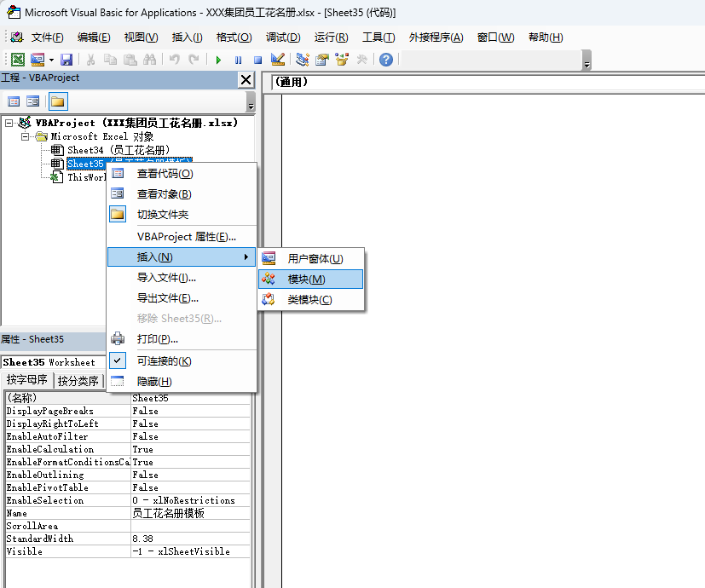This screenshot has height=588, width=705.
Task: Choose 切换文件夹 from context menu
Action: [182, 215]
